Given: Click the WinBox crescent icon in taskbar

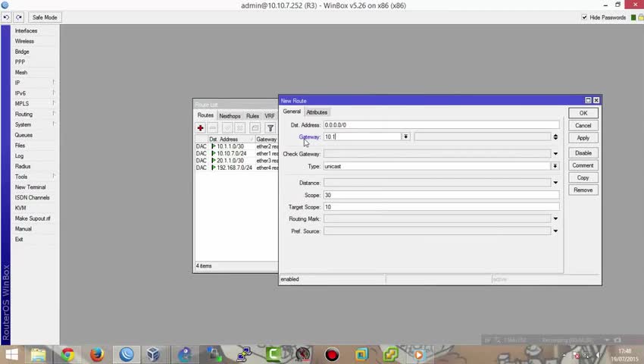Looking at the screenshot, I should pyautogui.click(x=127, y=354).
